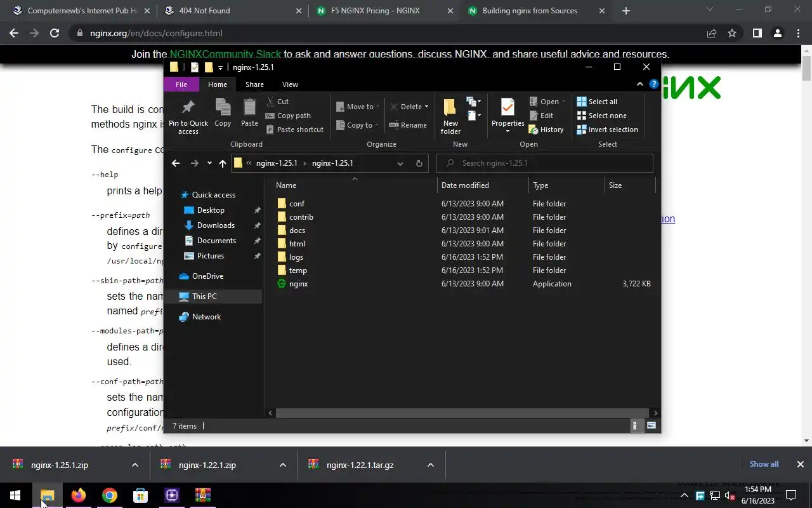The height and width of the screenshot is (508, 812).
Task: Switch to View ribbon tab
Action: [290, 84]
